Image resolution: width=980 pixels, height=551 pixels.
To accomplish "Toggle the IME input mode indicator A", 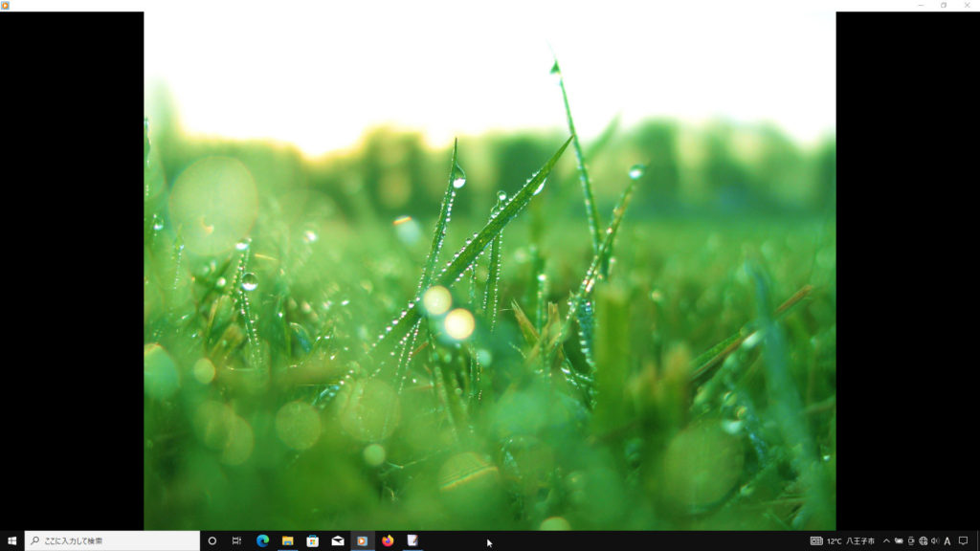I will [x=947, y=540].
